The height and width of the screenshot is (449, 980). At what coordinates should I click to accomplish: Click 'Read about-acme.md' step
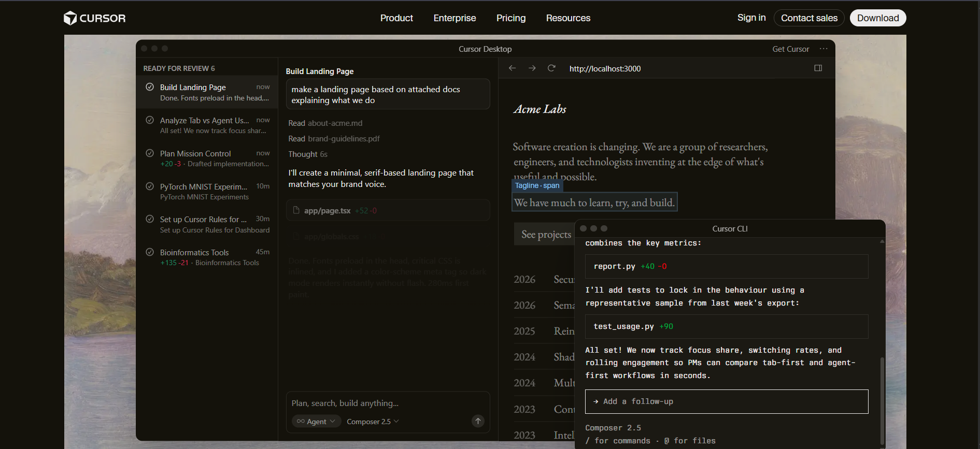325,123
